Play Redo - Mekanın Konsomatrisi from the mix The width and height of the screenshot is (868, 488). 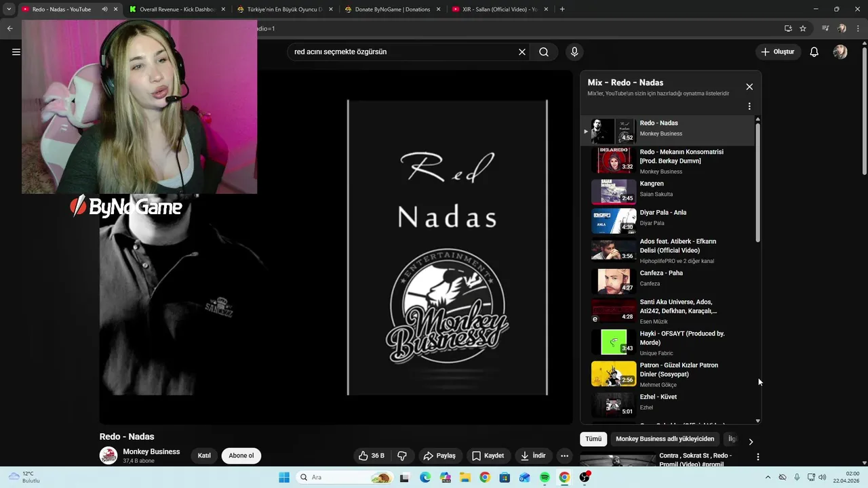[x=668, y=161]
